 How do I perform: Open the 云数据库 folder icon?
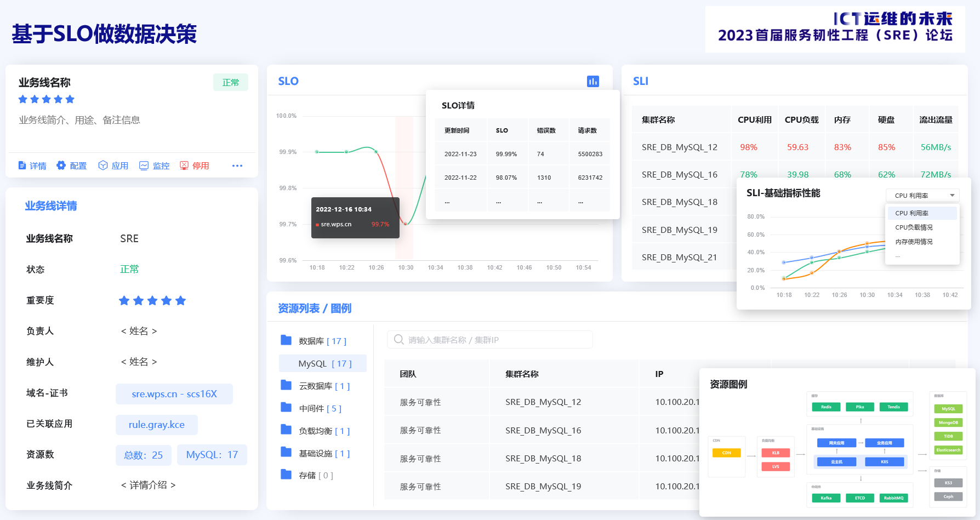[286, 385]
